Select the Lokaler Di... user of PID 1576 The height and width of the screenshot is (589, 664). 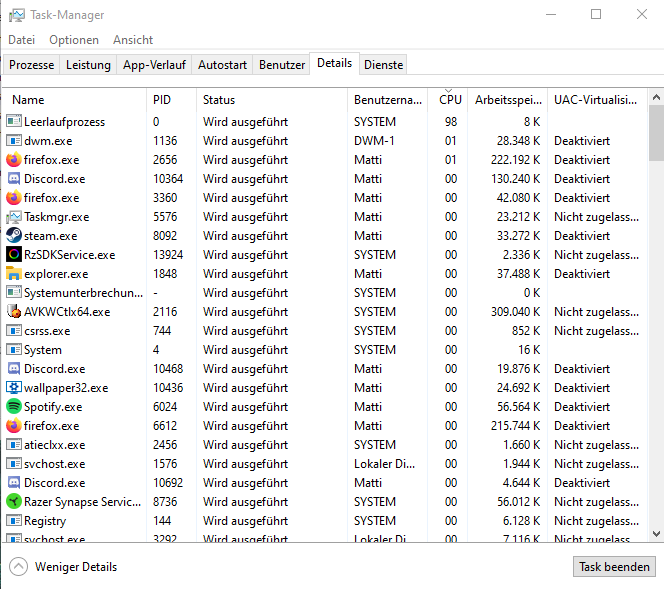pyautogui.click(x=385, y=464)
